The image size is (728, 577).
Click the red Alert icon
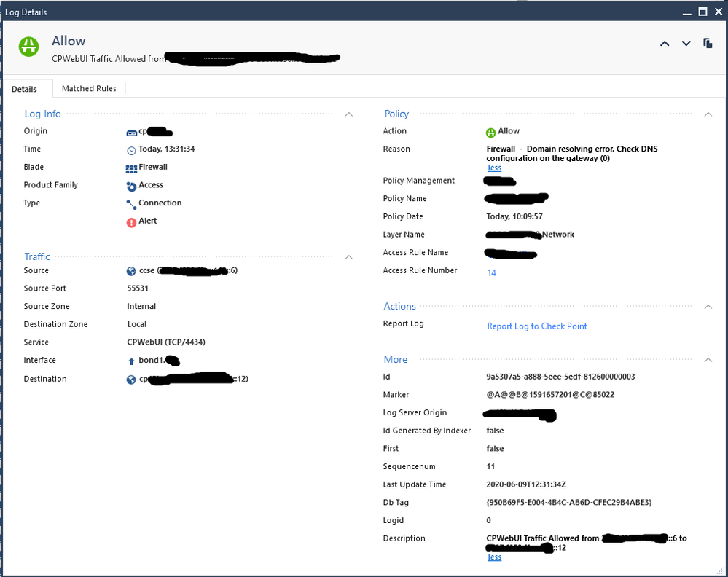click(131, 222)
